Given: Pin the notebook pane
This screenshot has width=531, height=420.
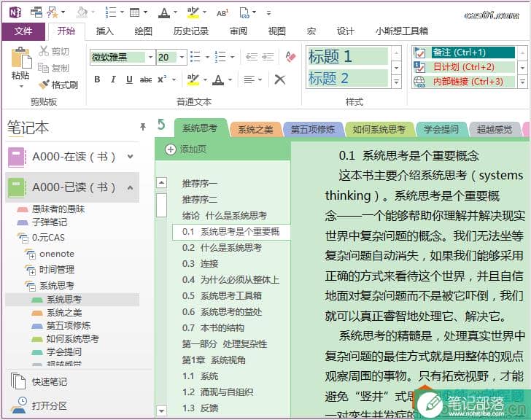Looking at the screenshot, I should click(142, 127).
